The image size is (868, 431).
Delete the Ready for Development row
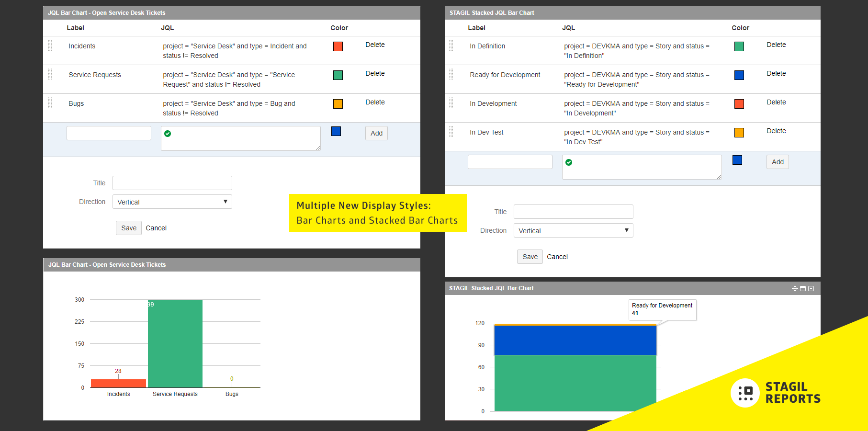coord(776,73)
